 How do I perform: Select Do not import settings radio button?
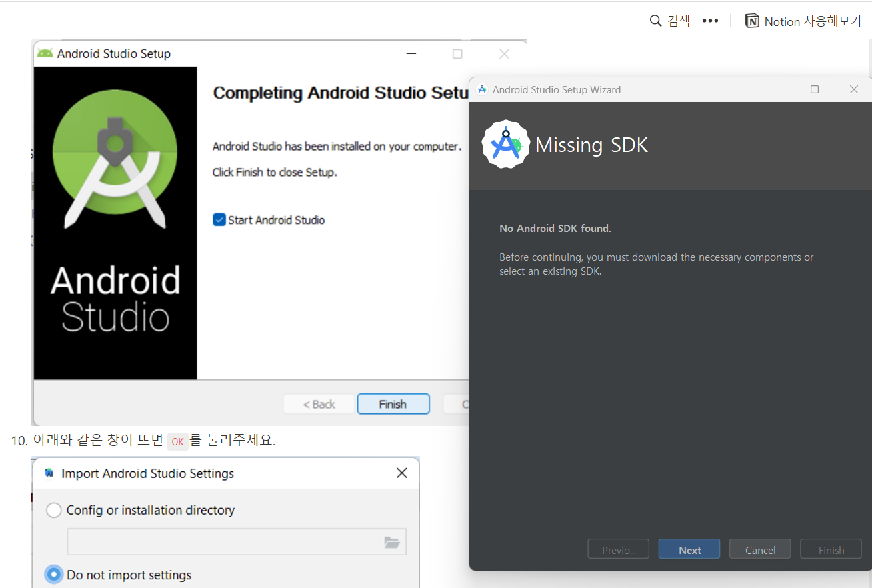pyautogui.click(x=54, y=575)
